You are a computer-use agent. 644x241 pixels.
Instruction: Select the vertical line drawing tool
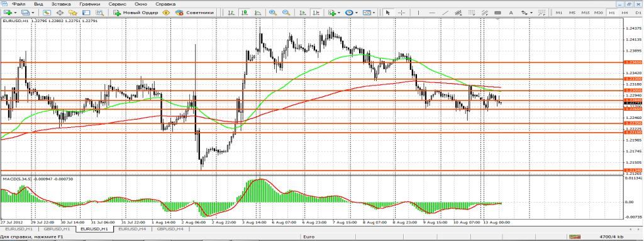[x=418, y=13]
